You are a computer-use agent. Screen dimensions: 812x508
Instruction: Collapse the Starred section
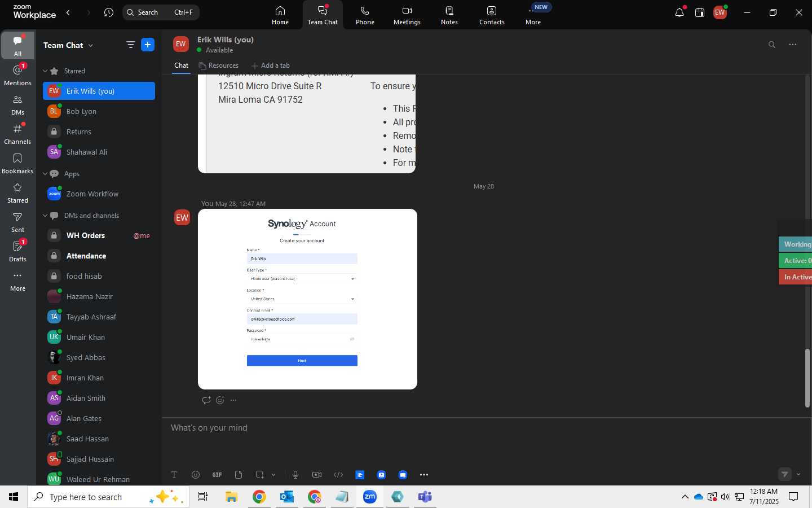pos(45,71)
